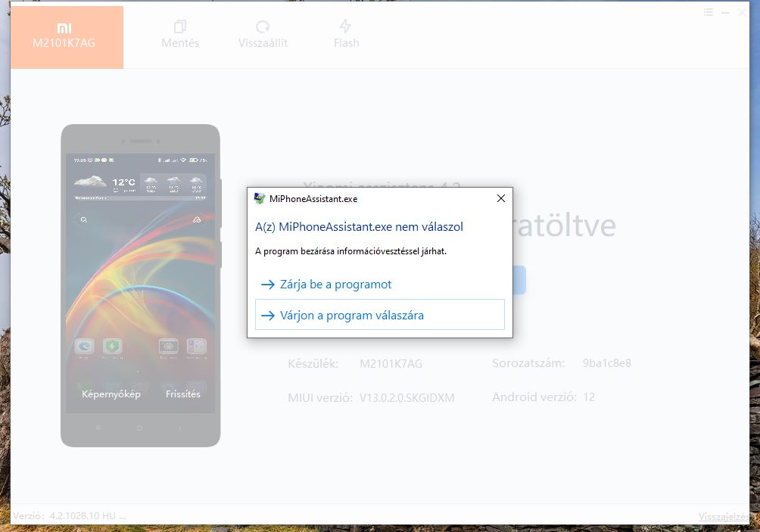Open the Visszaállít restore tab

(x=263, y=35)
